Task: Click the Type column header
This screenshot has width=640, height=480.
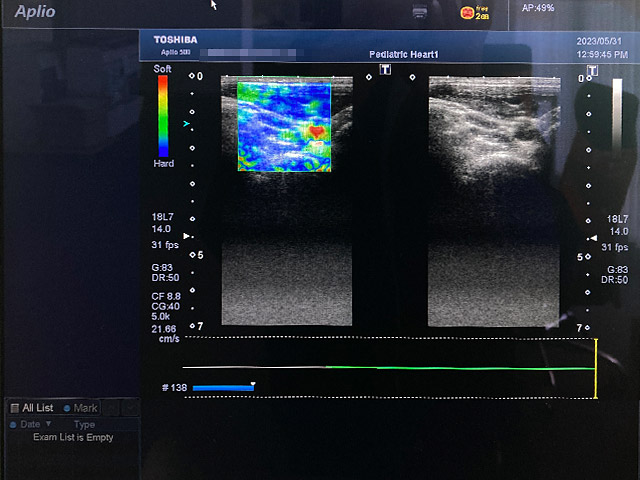Action: 84,425
